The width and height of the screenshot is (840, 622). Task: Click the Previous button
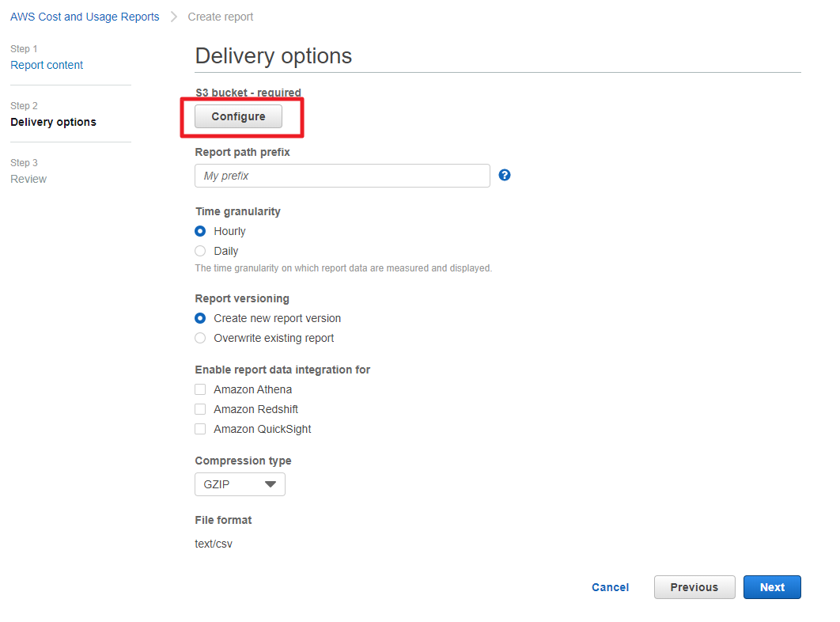click(694, 587)
